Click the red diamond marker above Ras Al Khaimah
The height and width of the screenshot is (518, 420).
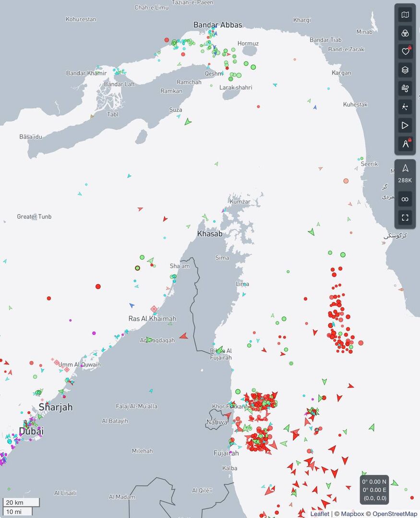(154, 309)
